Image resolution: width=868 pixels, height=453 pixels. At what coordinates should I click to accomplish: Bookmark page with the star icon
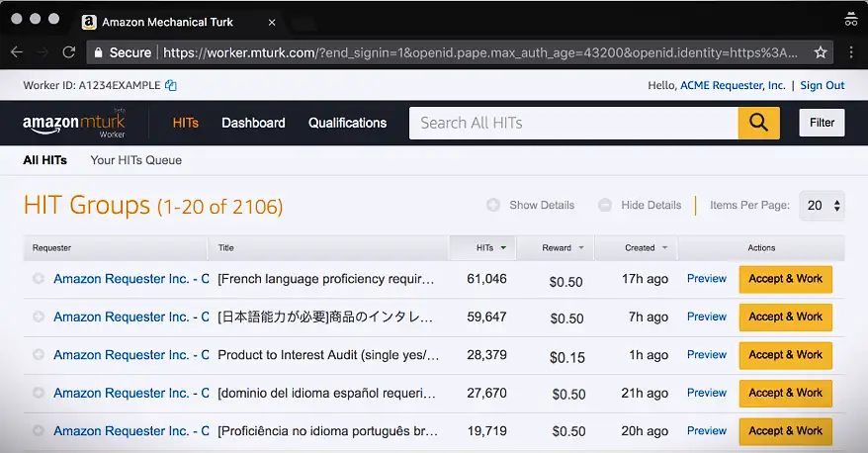click(x=821, y=52)
